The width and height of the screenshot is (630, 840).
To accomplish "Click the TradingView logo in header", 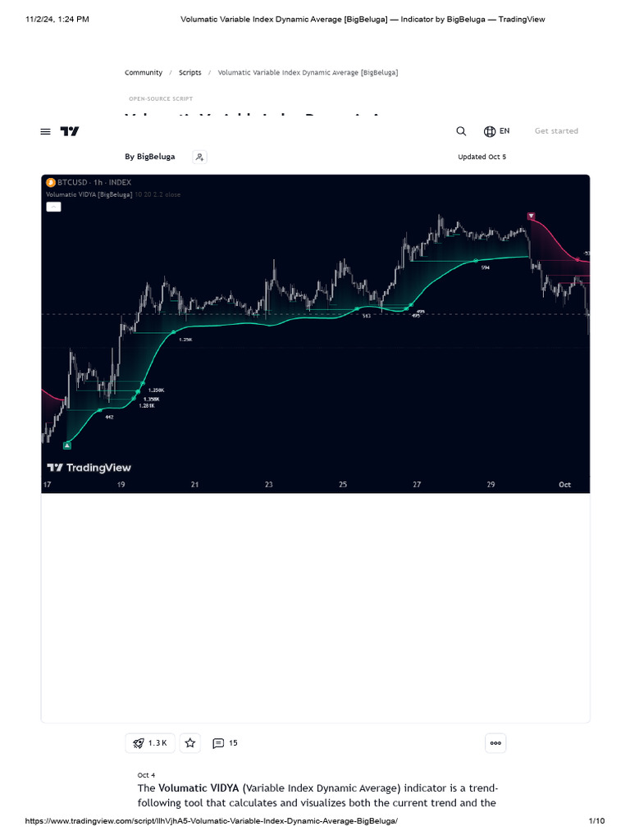I will click(70, 131).
